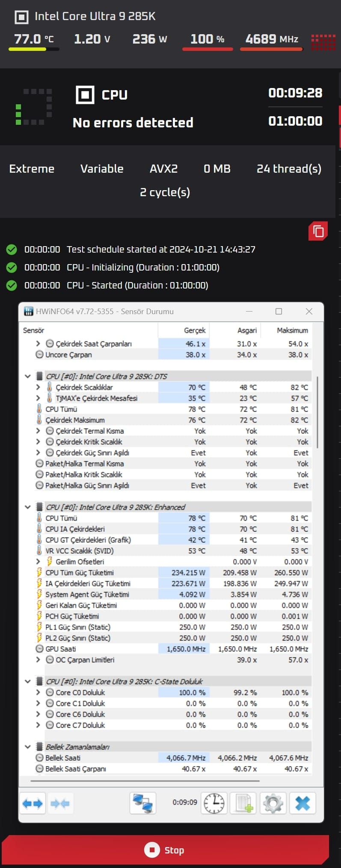This screenshot has height=868, width=341.
Task: Click the red copy log icon
Action: coord(318,231)
